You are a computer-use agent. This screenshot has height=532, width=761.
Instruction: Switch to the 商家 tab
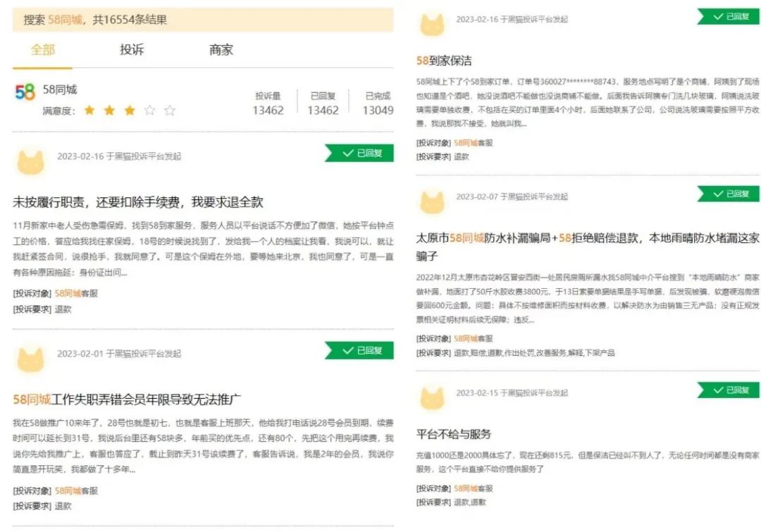click(221, 49)
